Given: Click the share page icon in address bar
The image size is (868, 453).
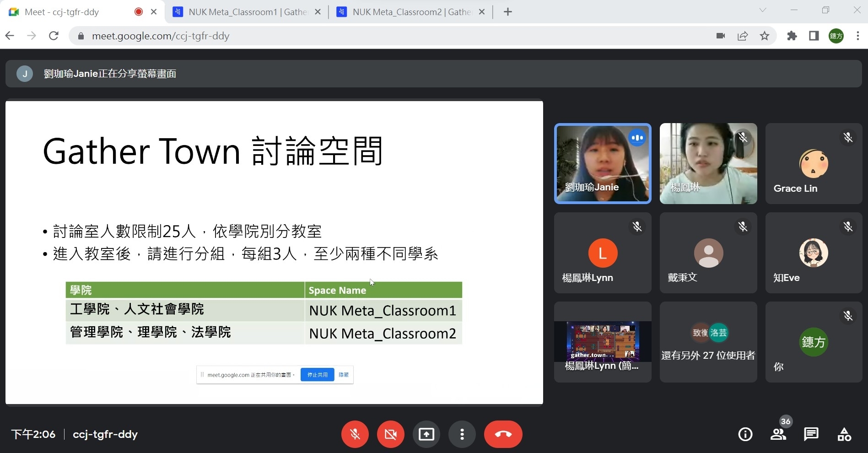Looking at the screenshot, I should (743, 36).
